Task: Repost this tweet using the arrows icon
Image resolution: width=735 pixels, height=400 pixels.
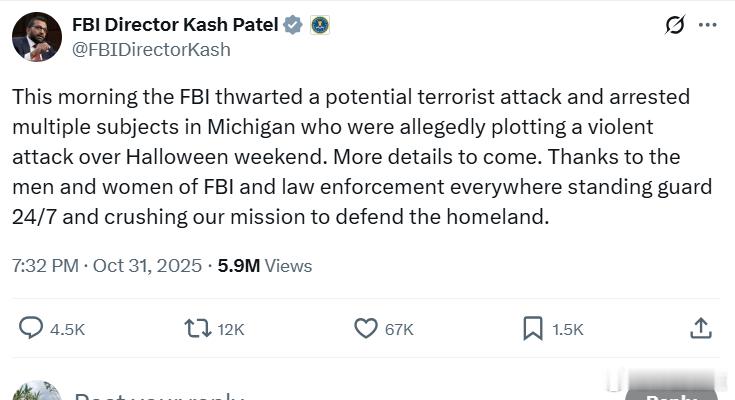Action: [x=198, y=328]
